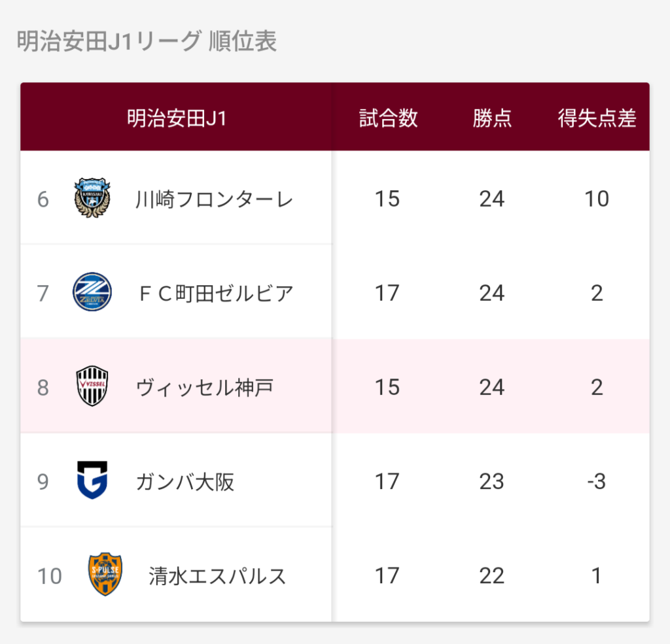This screenshot has height=644, width=670.
Task: Open ＦＣ町田ゼルビア team name link
Action: tap(216, 294)
